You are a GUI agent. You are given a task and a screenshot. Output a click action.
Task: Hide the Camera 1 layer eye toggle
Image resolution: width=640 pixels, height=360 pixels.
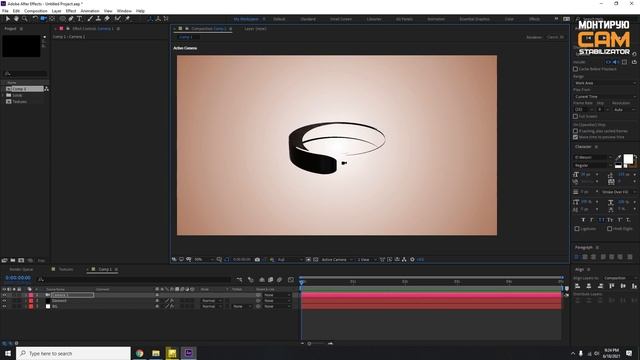[4, 295]
